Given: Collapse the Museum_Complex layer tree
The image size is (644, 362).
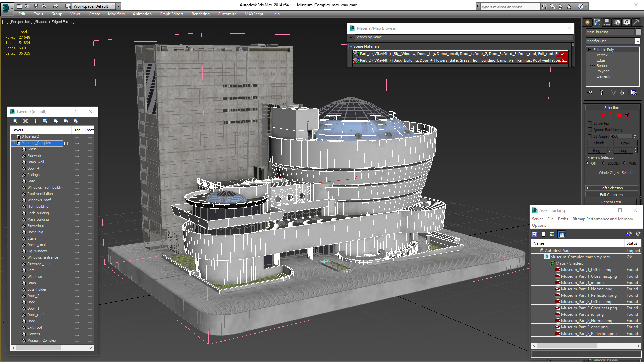Looking at the screenshot, I should click(x=13, y=143).
